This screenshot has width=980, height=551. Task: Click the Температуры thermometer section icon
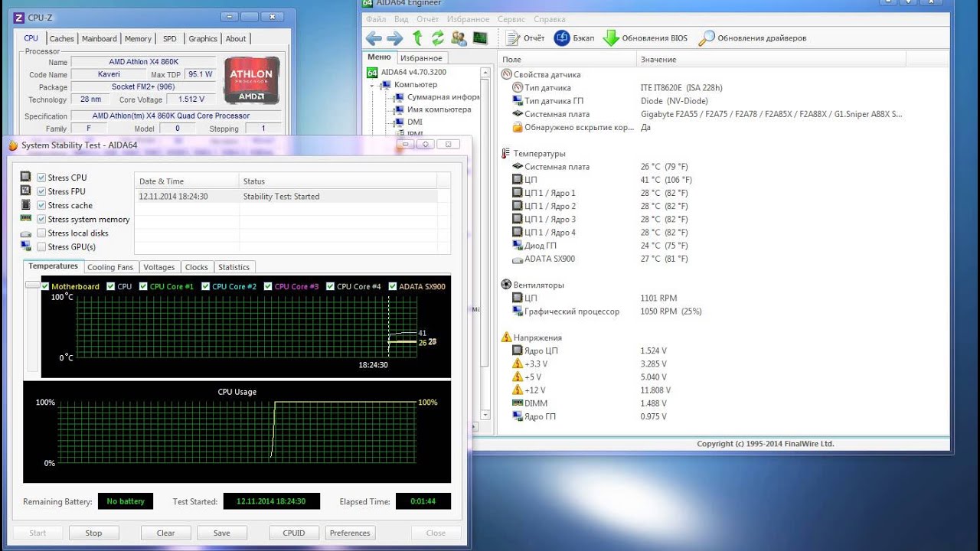coord(506,153)
